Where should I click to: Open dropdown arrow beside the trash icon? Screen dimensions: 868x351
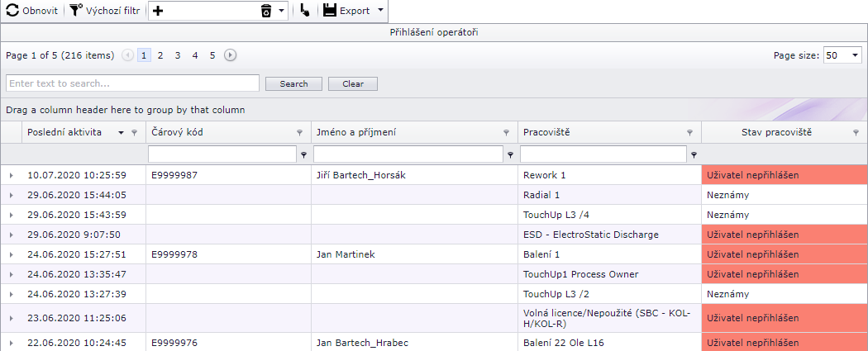pos(282,11)
